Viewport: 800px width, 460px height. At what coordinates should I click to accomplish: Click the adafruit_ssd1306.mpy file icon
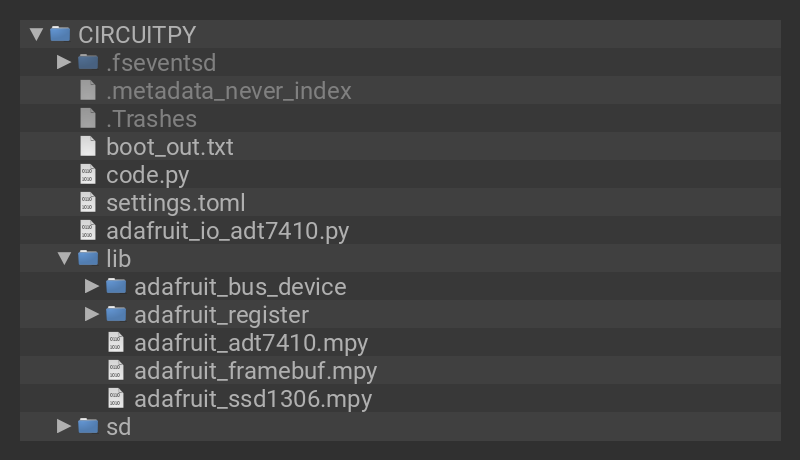[116, 398]
